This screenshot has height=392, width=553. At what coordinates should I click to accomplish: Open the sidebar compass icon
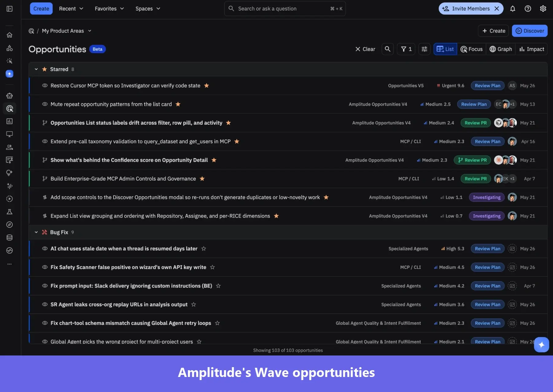(x=10, y=225)
